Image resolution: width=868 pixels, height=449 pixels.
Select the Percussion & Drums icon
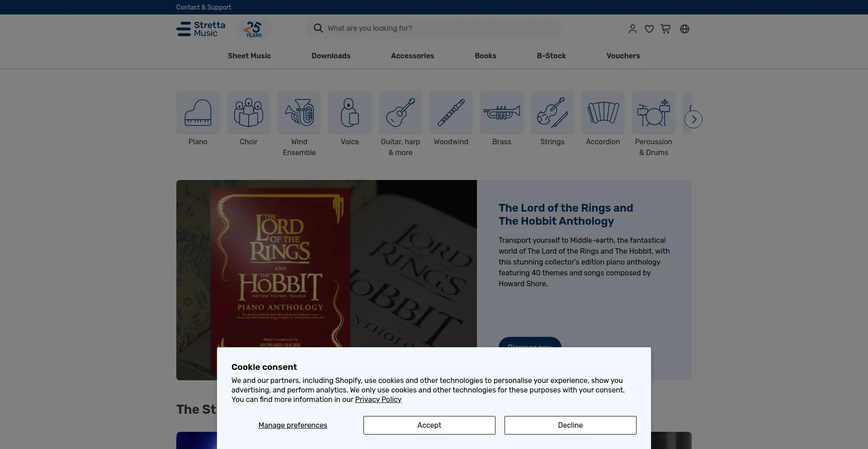click(654, 113)
